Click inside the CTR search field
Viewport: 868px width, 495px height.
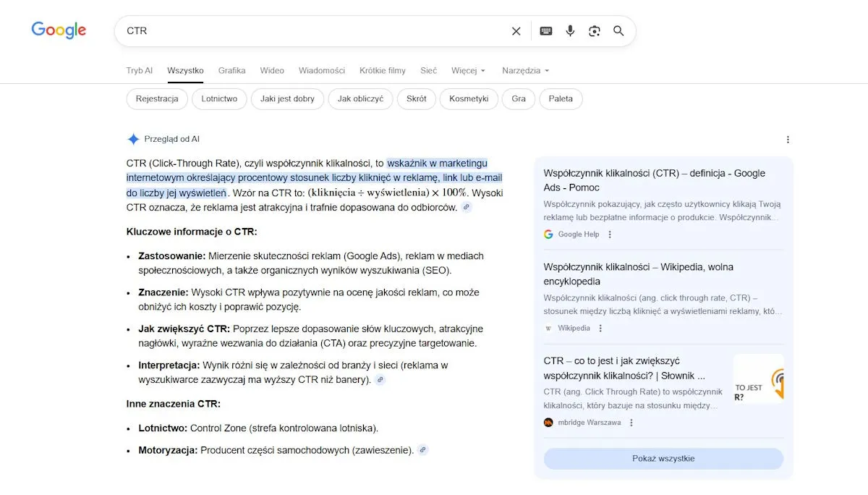coord(311,31)
